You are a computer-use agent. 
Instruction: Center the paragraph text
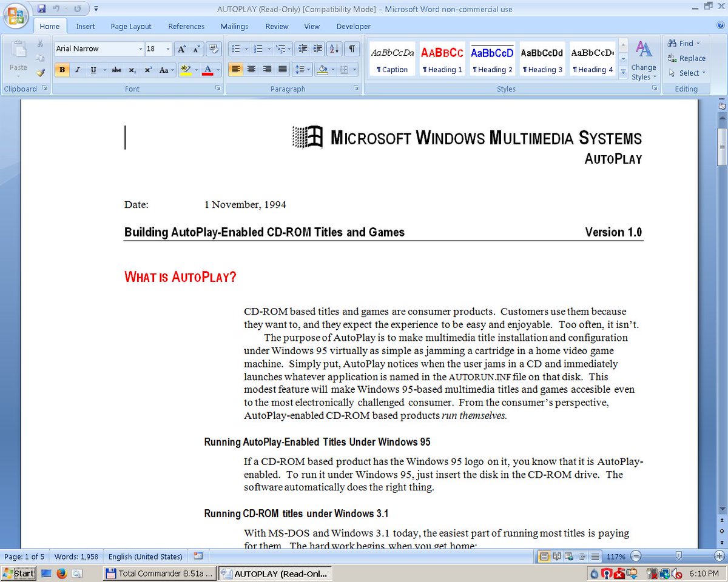coord(251,70)
